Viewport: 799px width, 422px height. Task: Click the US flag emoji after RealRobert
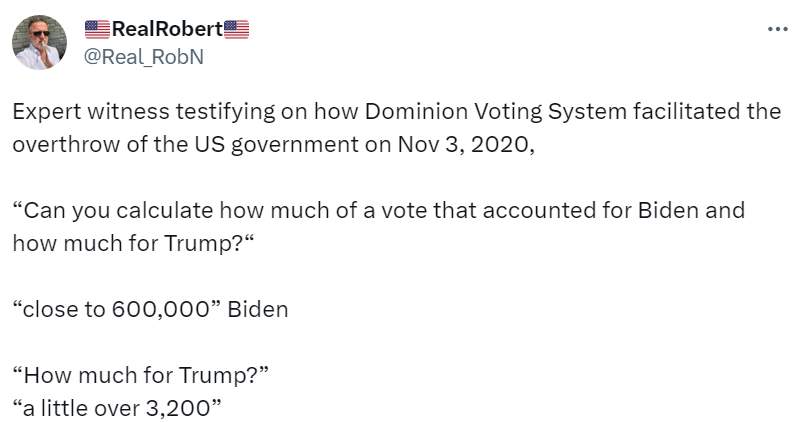coord(236,31)
